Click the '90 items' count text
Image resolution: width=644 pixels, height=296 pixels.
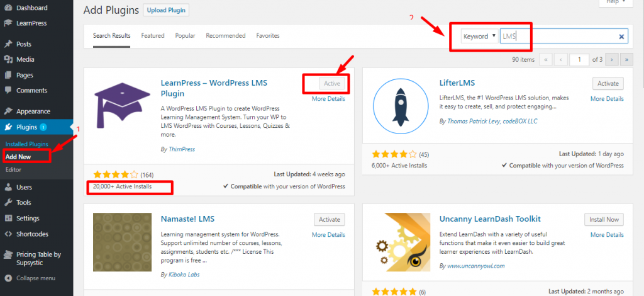pyautogui.click(x=523, y=60)
